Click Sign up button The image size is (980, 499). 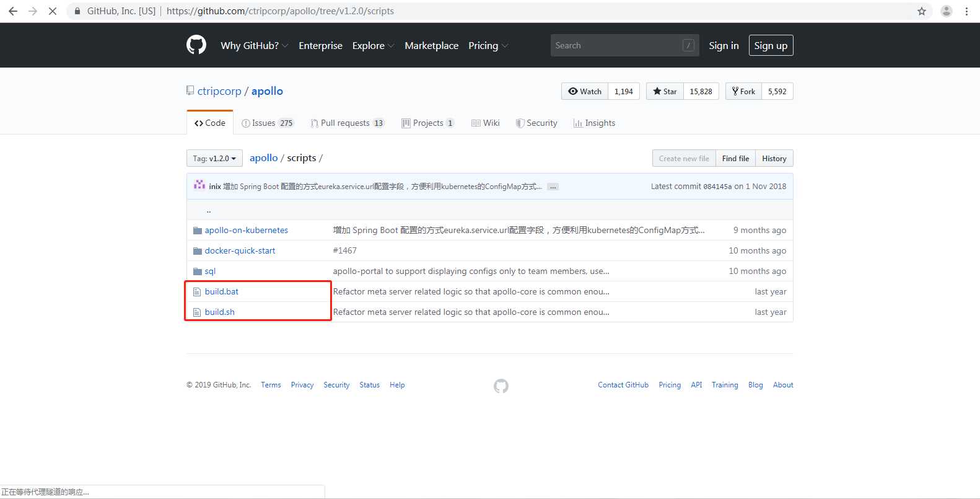click(x=771, y=45)
